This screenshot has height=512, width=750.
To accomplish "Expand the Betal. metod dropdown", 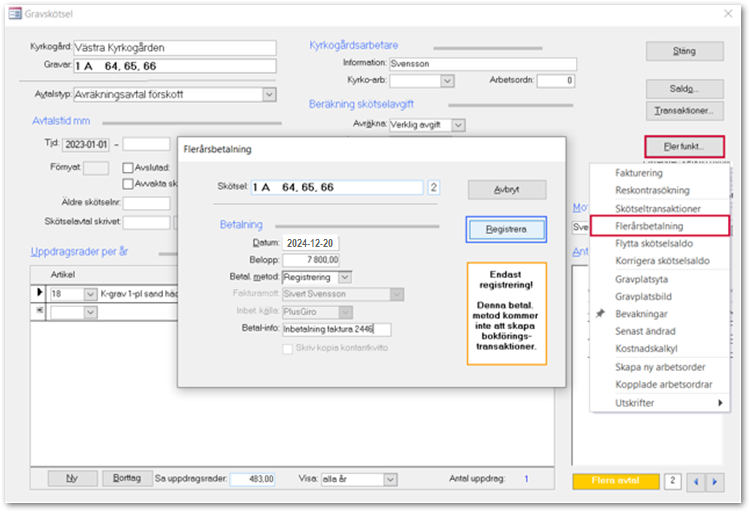I will [x=345, y=277].
